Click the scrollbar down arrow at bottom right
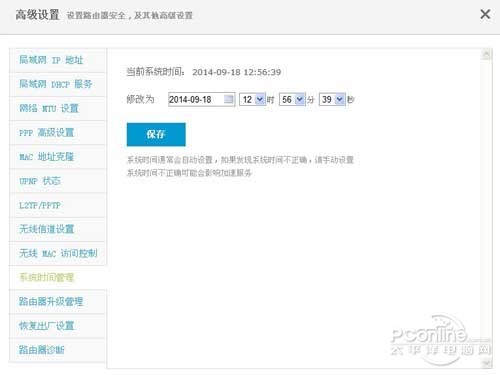500x375 pixels. 487,363
